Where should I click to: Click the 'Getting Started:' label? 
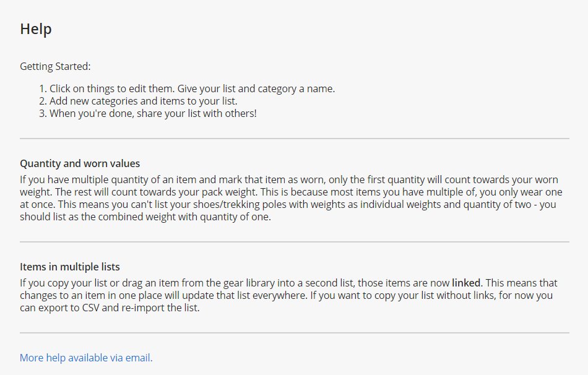(55, 66)
